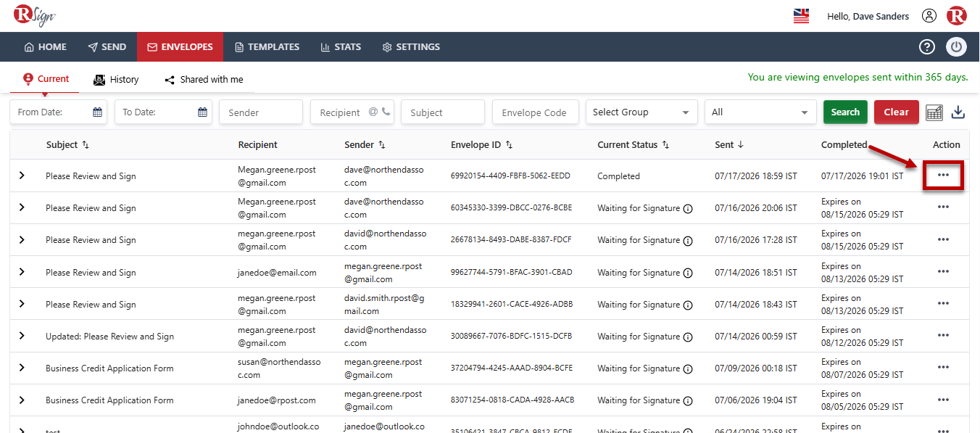Click the red Clear button
Image resolution: width=980 pixels, height=433 pixels.
[896, 112]
